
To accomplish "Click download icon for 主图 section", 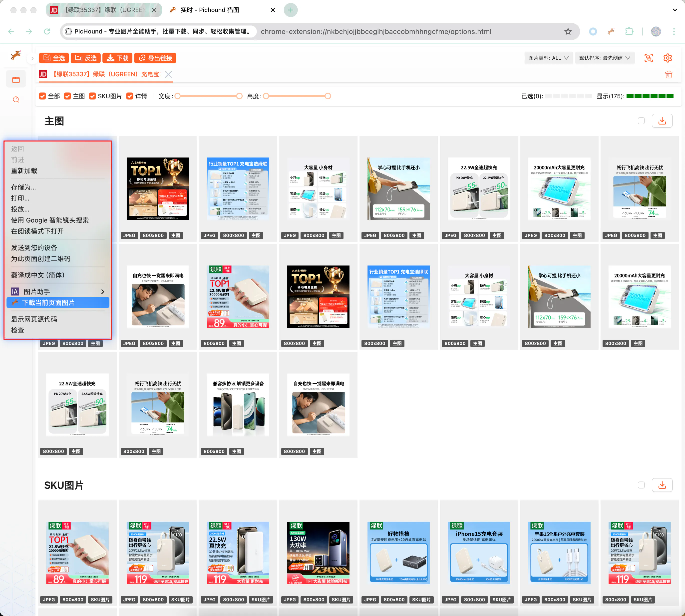I will pyautogui.click(x=662, y=121).
